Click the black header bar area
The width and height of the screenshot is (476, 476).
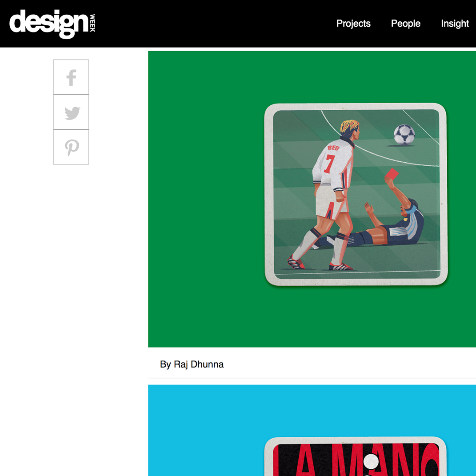(x=212, y=24)
